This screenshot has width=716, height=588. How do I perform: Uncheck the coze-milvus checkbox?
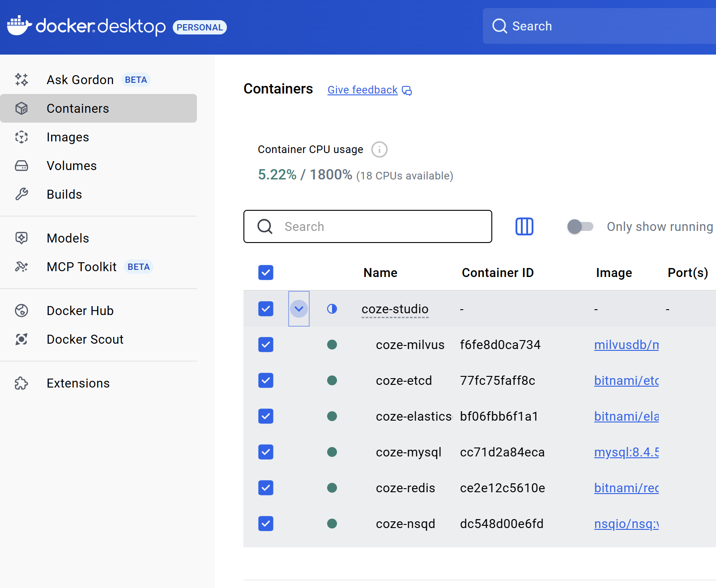click(x=266, y=345)
